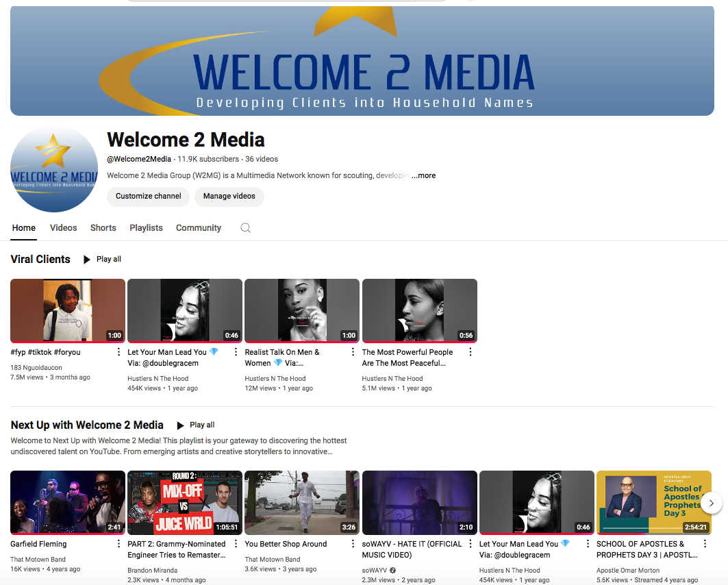728x585 pixels.
Task: Click the verified badge next to soWAYV
Action: click(392, 570)
